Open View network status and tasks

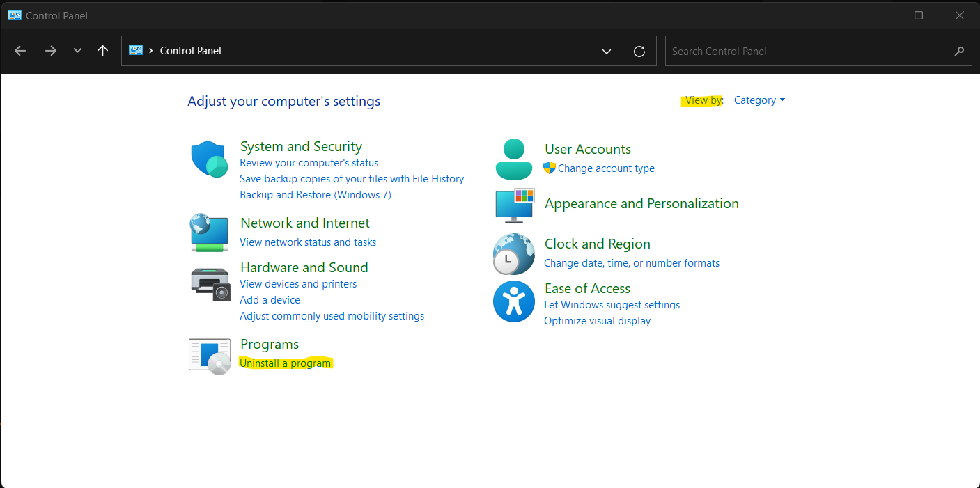pyautogui.click(x=308, y=242)
